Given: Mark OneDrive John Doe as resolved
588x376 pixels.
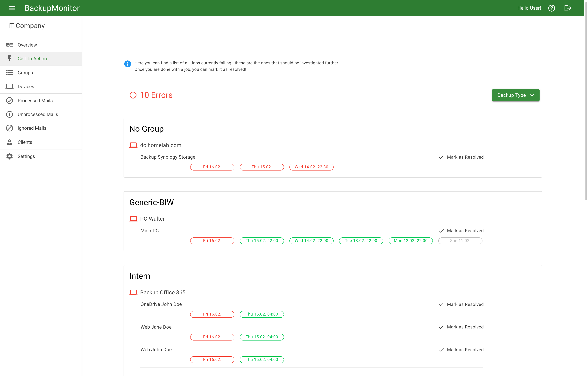Looking at the screenshot, I should pyautogui.click(x=461, y=305).
